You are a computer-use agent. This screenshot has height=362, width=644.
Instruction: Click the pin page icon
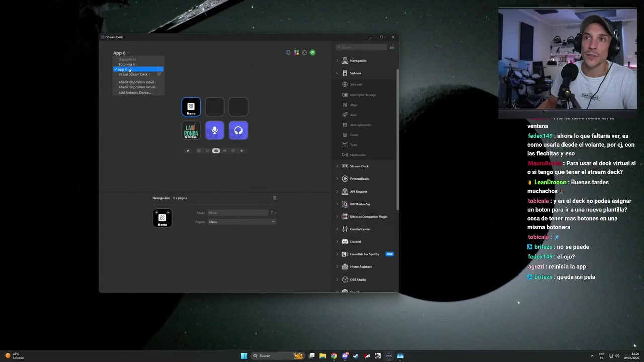(x=188, y=151)
